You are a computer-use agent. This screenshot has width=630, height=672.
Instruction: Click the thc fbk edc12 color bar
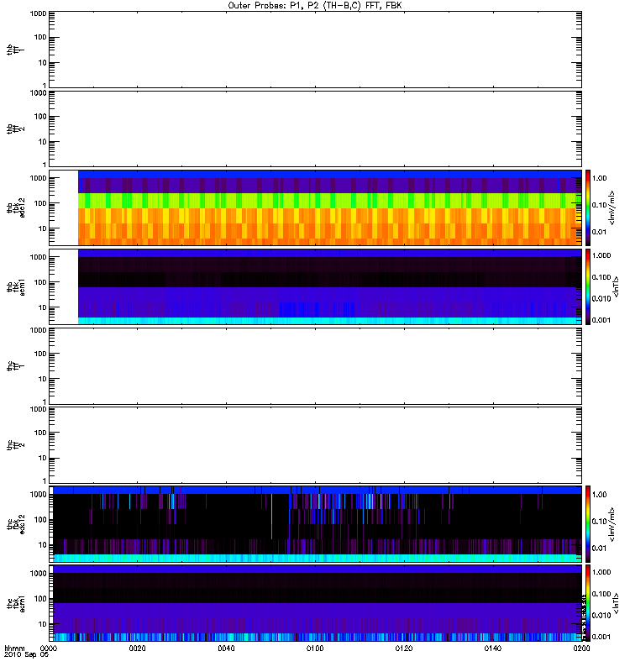click(588, 523)
